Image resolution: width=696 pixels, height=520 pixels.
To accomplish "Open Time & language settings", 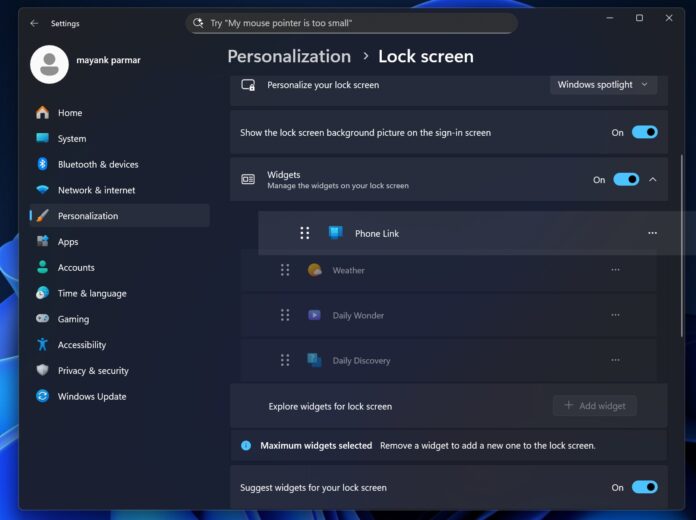I will point(119,293).
